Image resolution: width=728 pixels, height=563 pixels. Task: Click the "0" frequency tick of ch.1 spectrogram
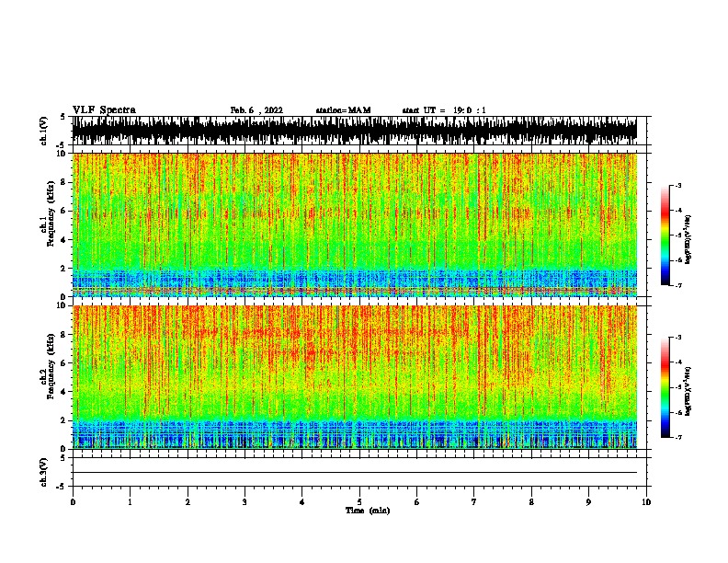pyautogui.click(x=63, y=296)
